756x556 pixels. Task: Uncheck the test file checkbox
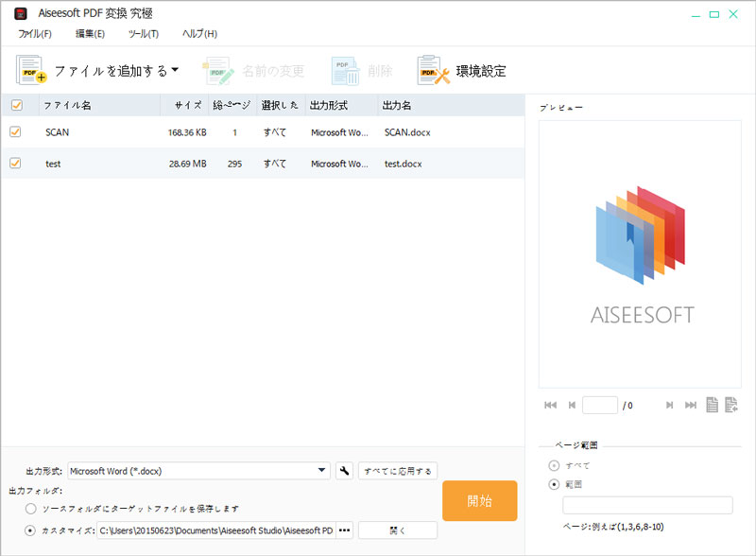point(16,164)
